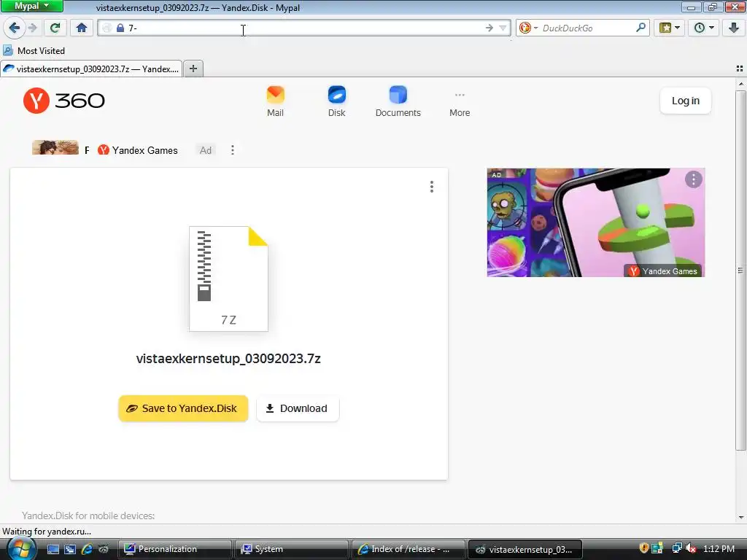The image size is (747, 560).
Task: Click Save to Yandex.Disk button
Action: [x=183, y=408]
